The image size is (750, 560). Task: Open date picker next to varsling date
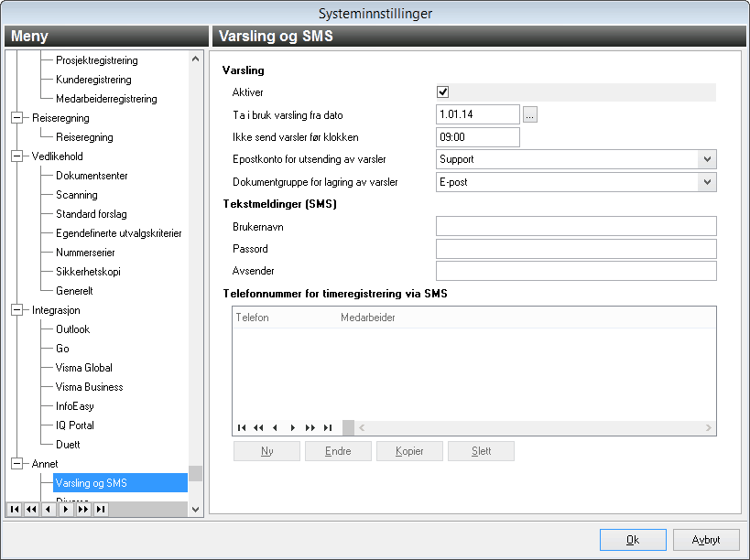click(530, 114)
